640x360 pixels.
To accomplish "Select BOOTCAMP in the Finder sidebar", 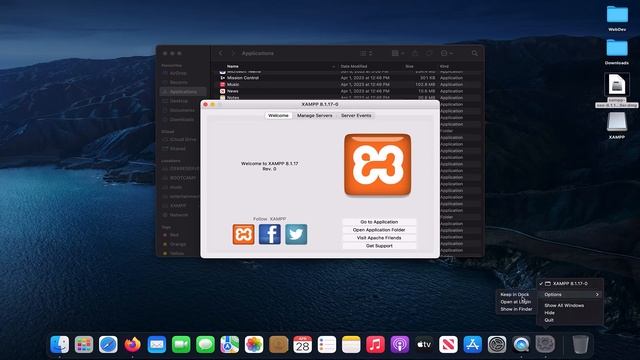I will click(183, 178).
